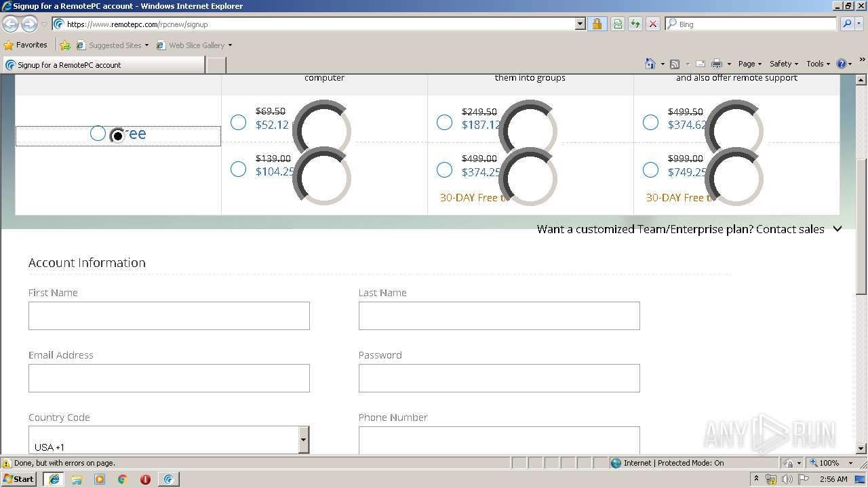Open the recent pages dropdown arrow

click(x=44, y=24)
